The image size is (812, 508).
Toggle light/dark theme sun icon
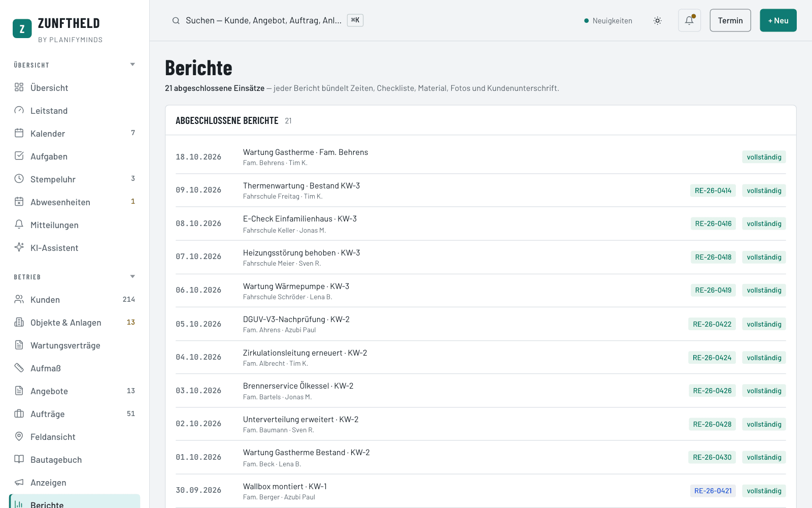657,21
